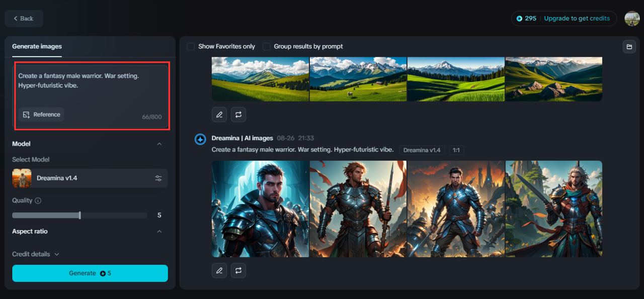
Task: Go back using the Back button
Action: [24, 19]
